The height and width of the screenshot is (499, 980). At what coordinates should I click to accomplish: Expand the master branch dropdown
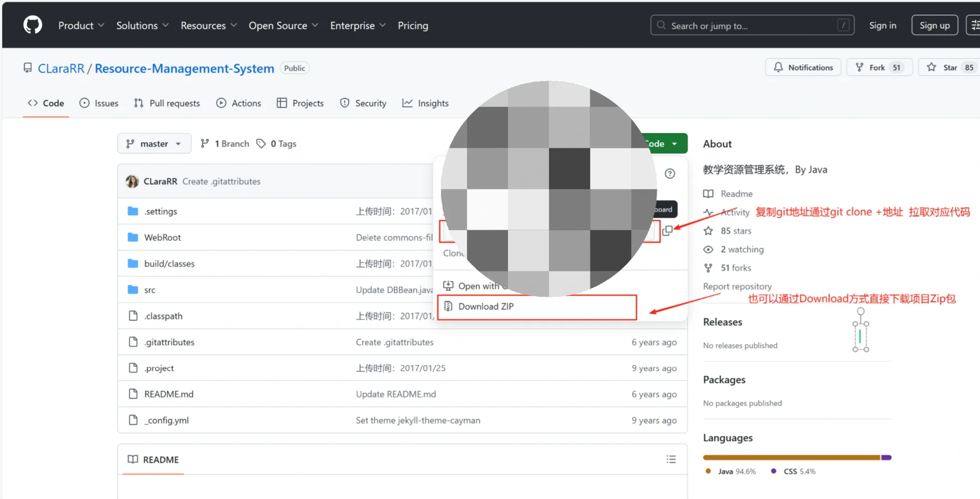coord(154,144)
